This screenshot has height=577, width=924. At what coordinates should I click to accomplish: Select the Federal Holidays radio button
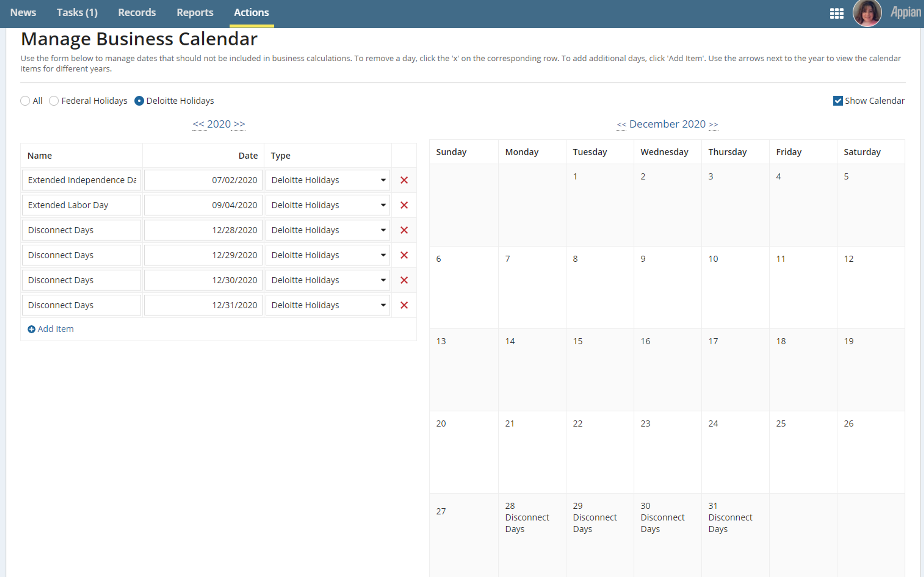tap(54, 101)
